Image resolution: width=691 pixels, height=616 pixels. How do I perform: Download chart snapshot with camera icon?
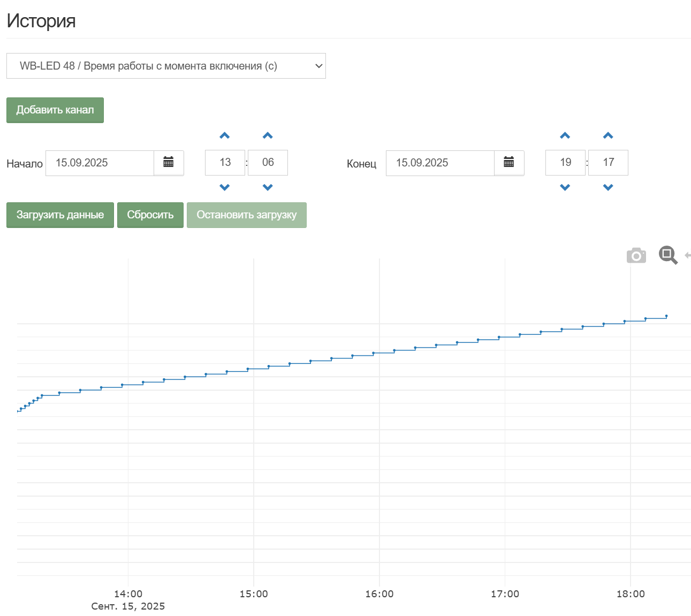tap(636, 256)
